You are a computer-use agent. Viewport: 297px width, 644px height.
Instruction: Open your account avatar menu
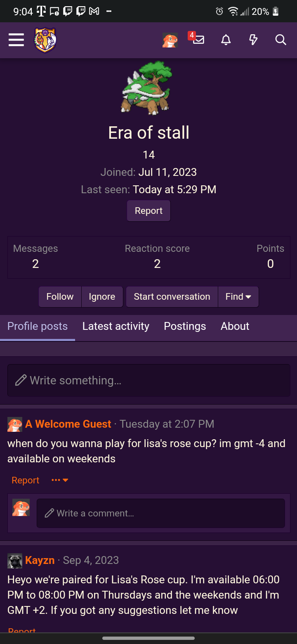coord(170,40)
